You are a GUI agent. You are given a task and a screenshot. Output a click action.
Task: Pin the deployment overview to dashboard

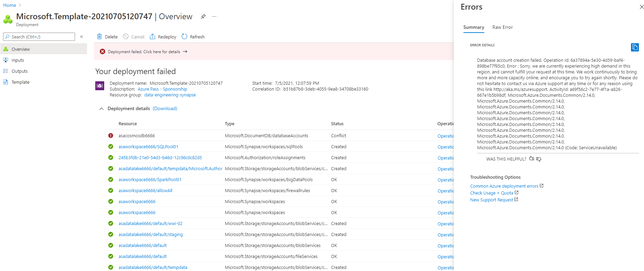coord(203,16)
